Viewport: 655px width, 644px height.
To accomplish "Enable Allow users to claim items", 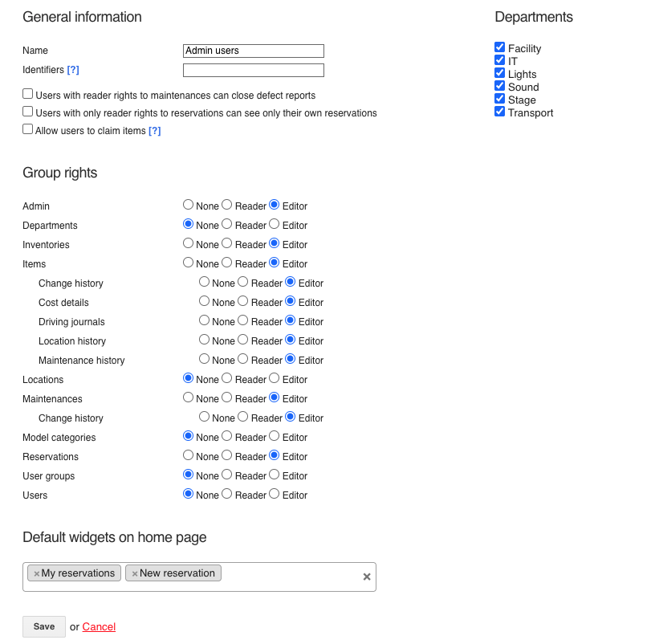I will coord(27,128).
